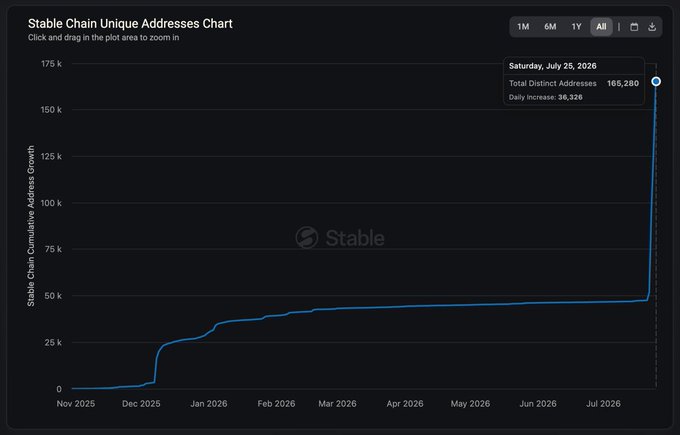This screenshot has width=680, height=435.
Task: Click the '50 k' y-axis label
Action: click(x=53, y=296)
